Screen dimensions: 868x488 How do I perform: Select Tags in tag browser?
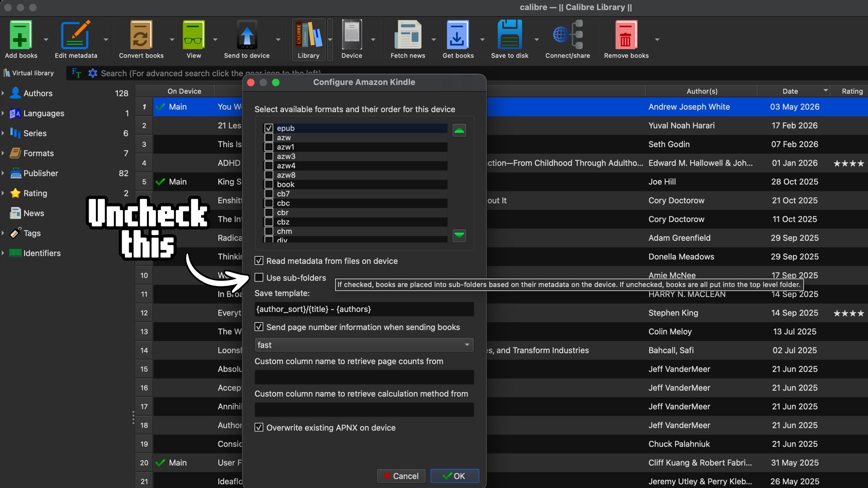tap(32, 233)
